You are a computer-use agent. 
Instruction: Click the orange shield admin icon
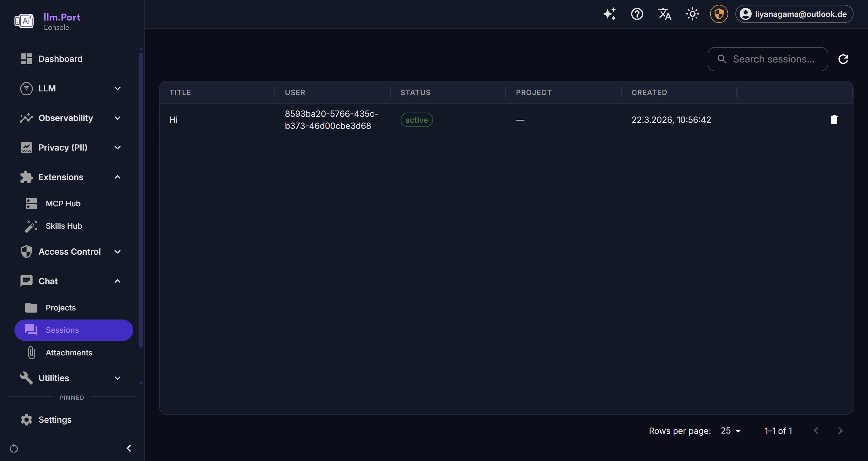pyautogui.click(x=719, y=14)
